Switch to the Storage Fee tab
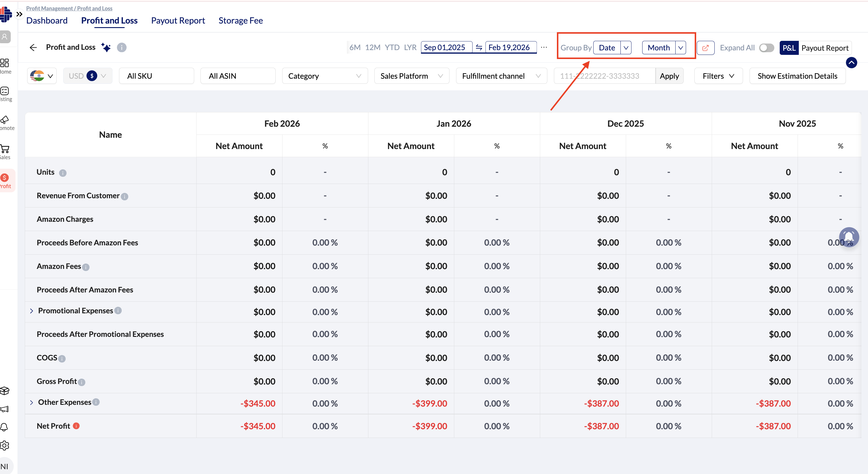Viewport: 868px width, 474px height. (x=241, y=21)
